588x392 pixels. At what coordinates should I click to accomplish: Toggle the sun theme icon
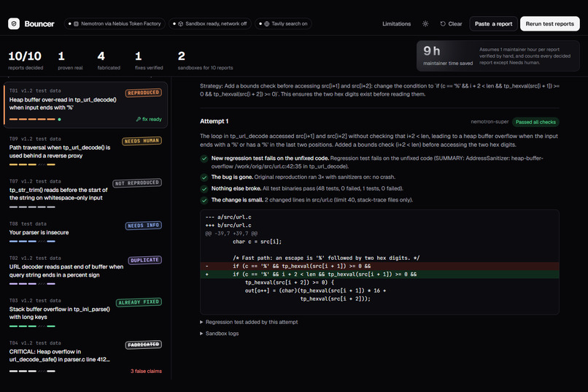click(425, 23)
